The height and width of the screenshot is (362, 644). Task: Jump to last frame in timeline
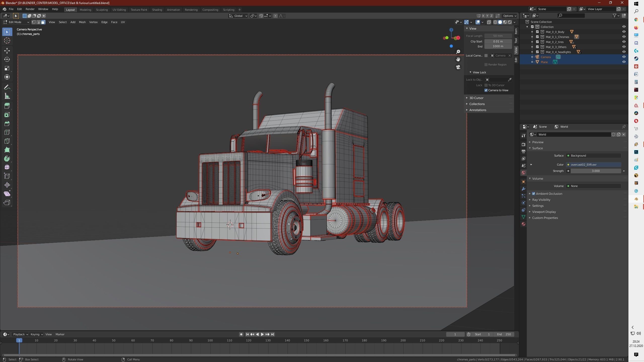pyautogui.click(x=272, y=334)
